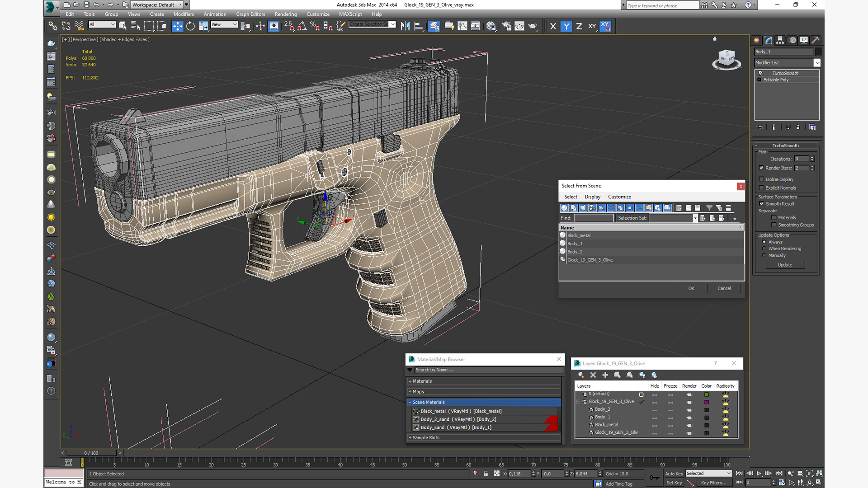This screenshot has height=488, width=868.
Task: Open the Hierarchy command panel tab
Action: [x=780, y=40]
